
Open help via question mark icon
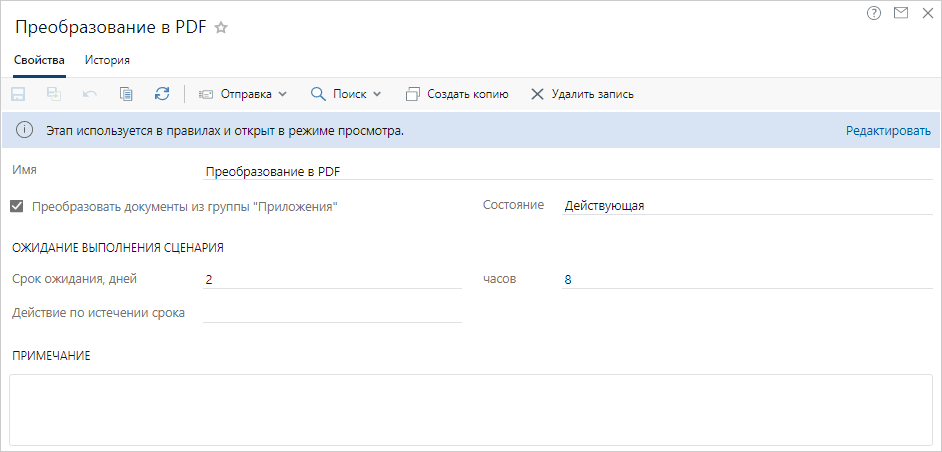874,13
